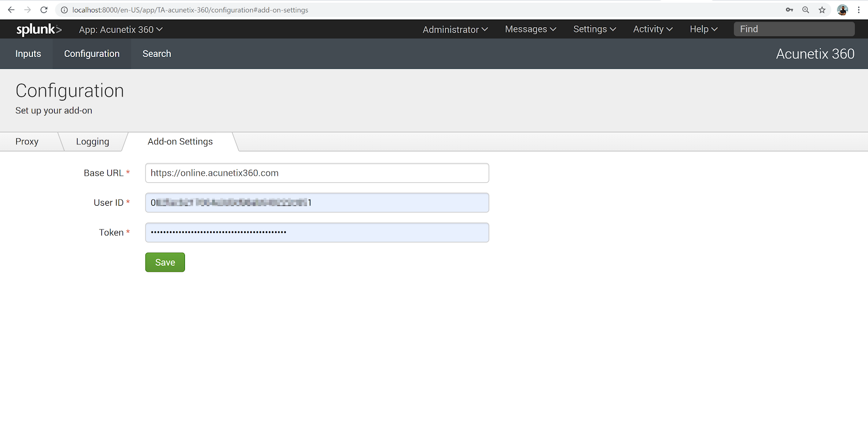The image size is (868, 434).
Task: Click the browser back arrow
Action: coord(11,10)
